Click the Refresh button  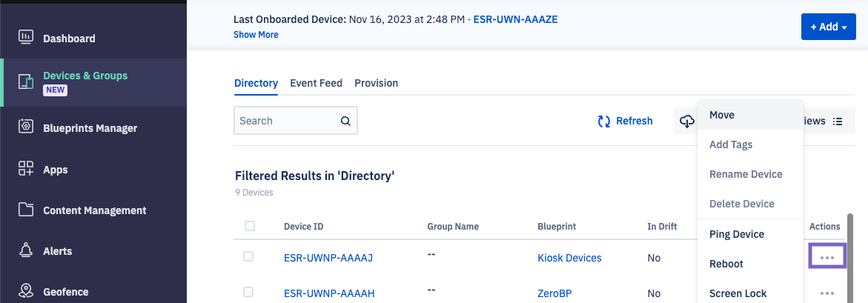[x=625, y=121]
